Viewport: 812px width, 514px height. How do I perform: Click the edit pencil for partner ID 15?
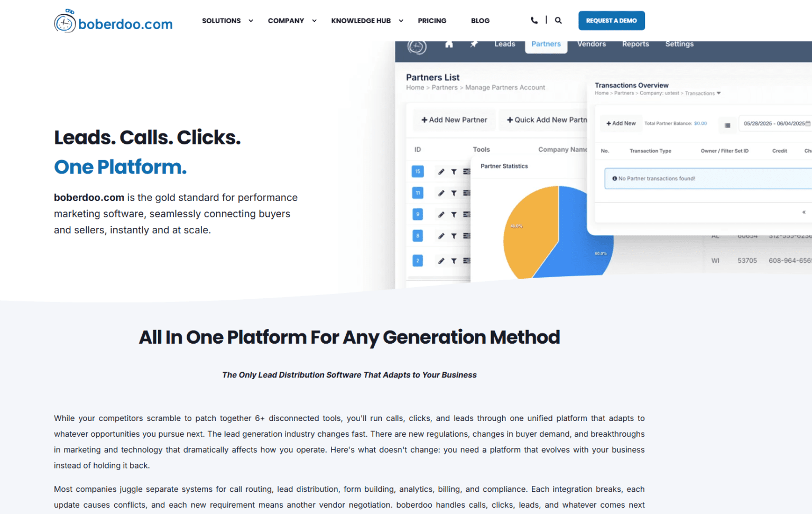(x=441, y=172)
